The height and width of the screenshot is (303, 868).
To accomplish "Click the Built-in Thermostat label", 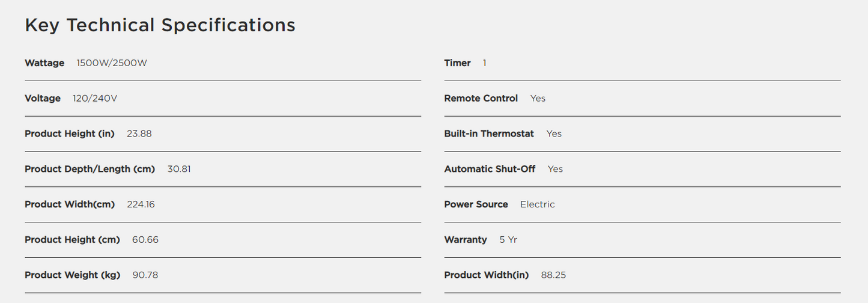I will (489, 134).
